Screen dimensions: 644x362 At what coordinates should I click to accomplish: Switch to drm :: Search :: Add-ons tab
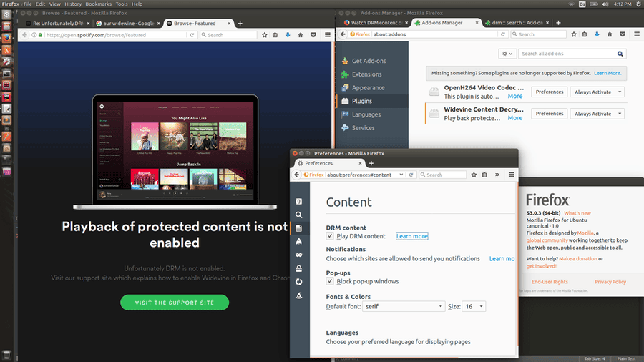click(x=517, y=23)
